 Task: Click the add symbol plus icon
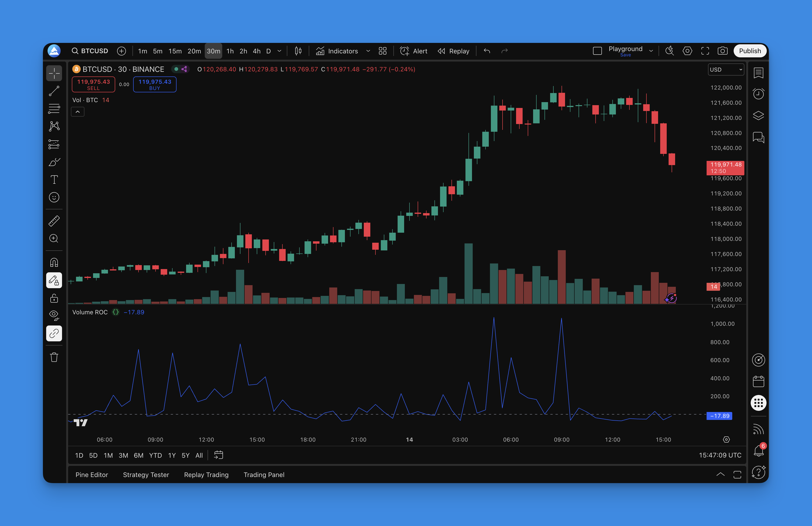point(121,51)
